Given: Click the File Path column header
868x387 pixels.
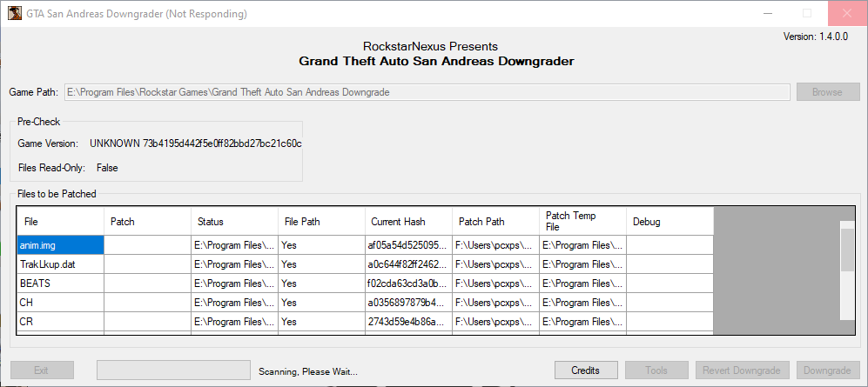Looking at the screenshot, I should [321, 221].
